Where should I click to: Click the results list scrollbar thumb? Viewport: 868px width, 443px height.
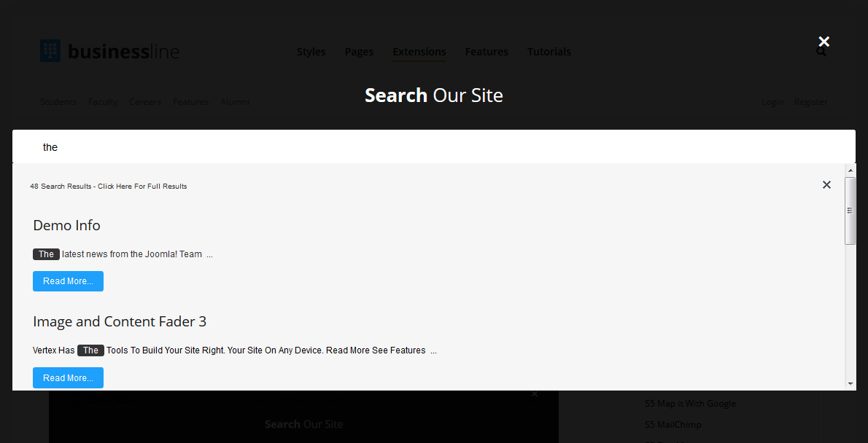click(x=850, y=211)
